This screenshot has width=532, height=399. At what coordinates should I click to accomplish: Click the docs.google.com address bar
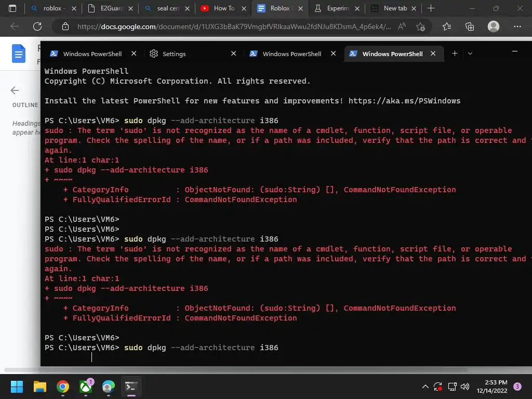[234, 26]
